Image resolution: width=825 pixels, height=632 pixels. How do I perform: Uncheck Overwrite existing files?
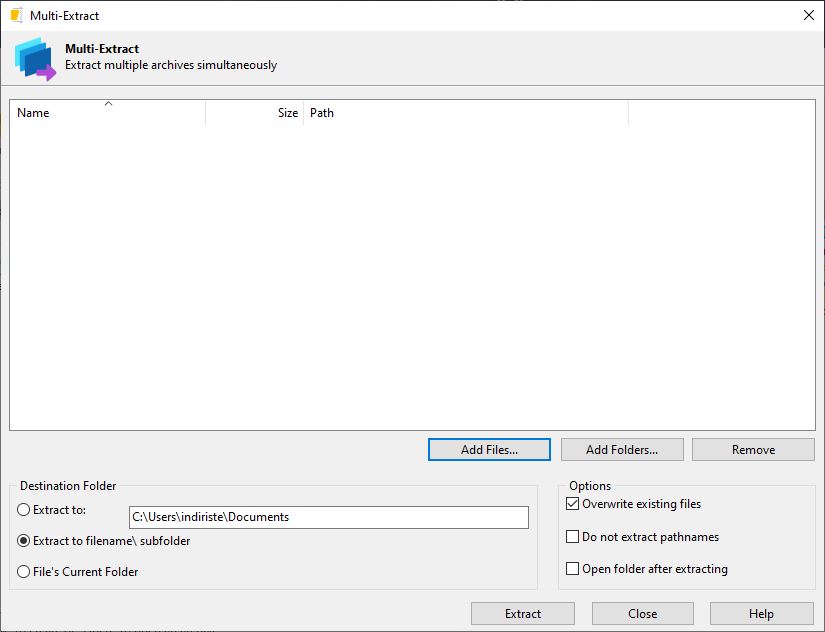[573, 504]
